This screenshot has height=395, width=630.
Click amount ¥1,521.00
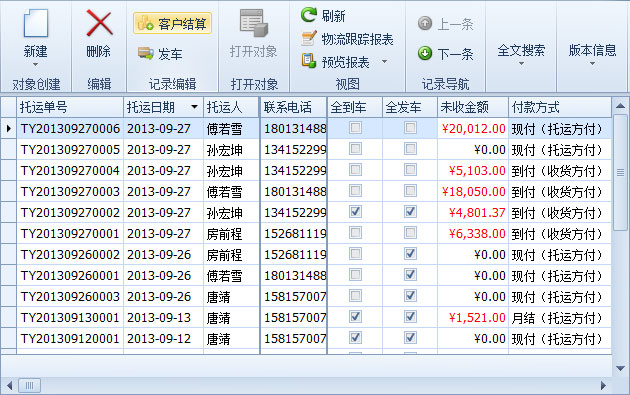477,318
